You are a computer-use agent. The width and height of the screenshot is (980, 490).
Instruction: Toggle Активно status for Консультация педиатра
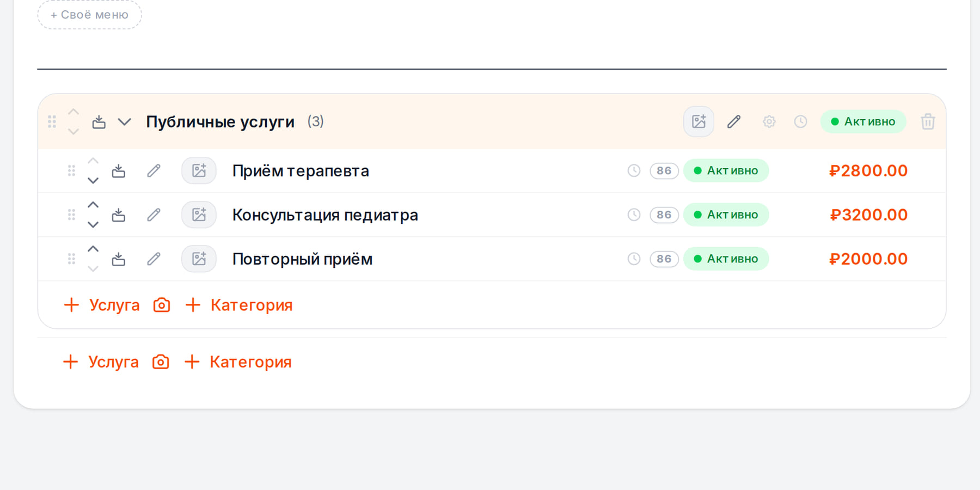726,215
